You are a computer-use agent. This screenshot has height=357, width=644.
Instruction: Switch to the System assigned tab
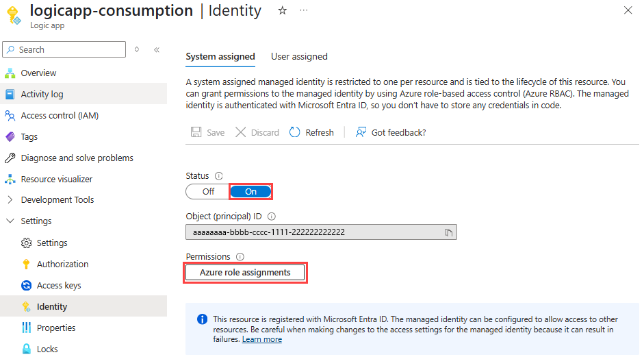pos(220,57)
